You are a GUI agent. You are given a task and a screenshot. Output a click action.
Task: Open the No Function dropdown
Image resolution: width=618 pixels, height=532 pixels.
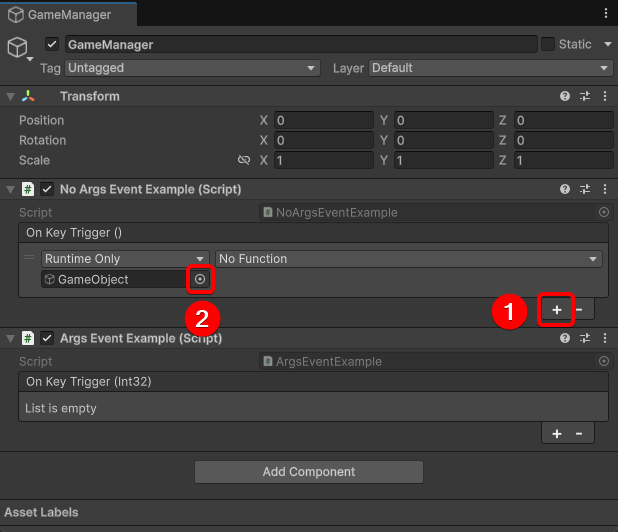[409, 259]
